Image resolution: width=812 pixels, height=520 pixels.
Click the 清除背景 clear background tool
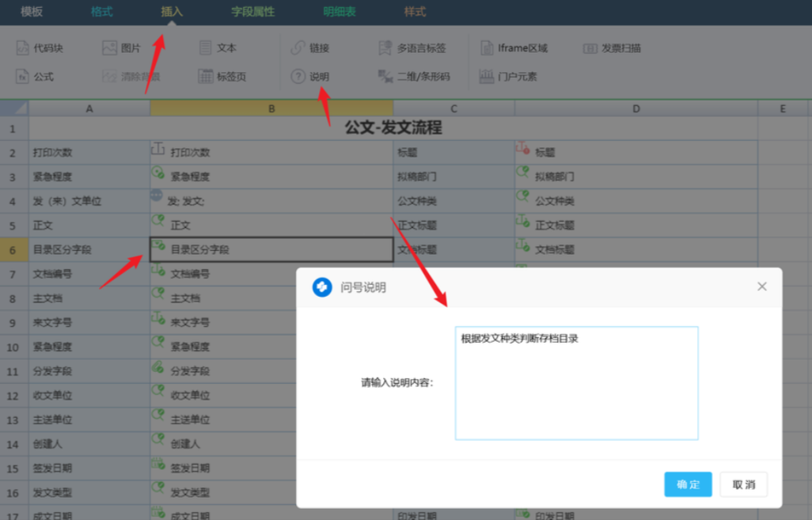(x=131, y=77)
